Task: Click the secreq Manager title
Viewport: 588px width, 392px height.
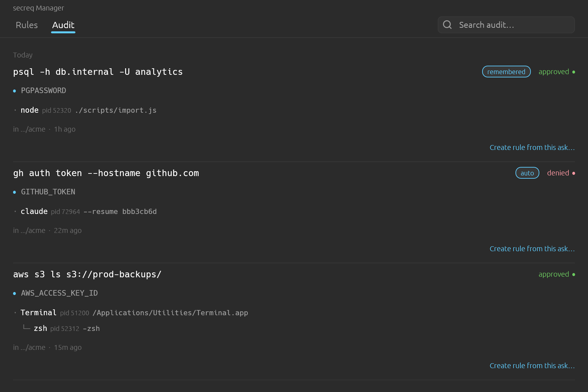Action: click(x=39, y=8)
